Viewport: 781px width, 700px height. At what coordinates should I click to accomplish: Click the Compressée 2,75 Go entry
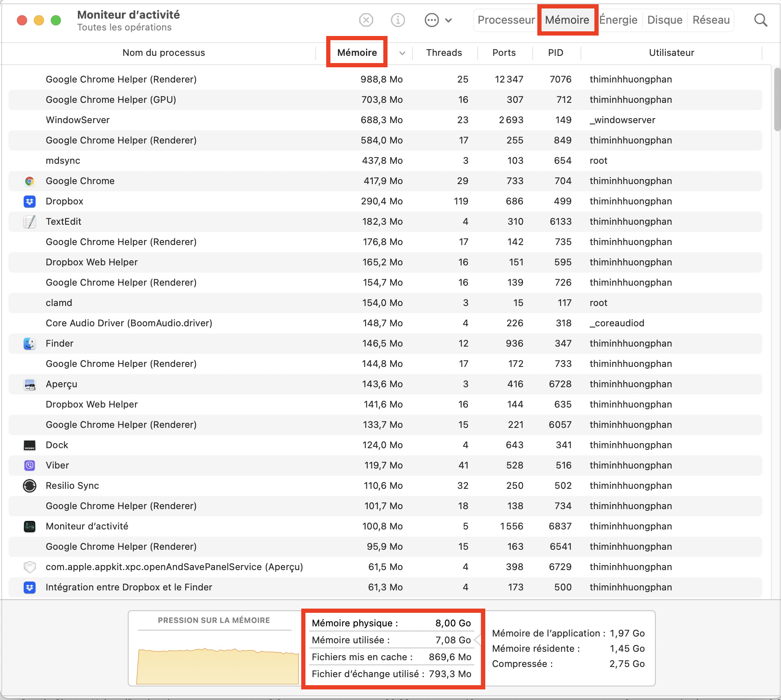click(568, 664)
